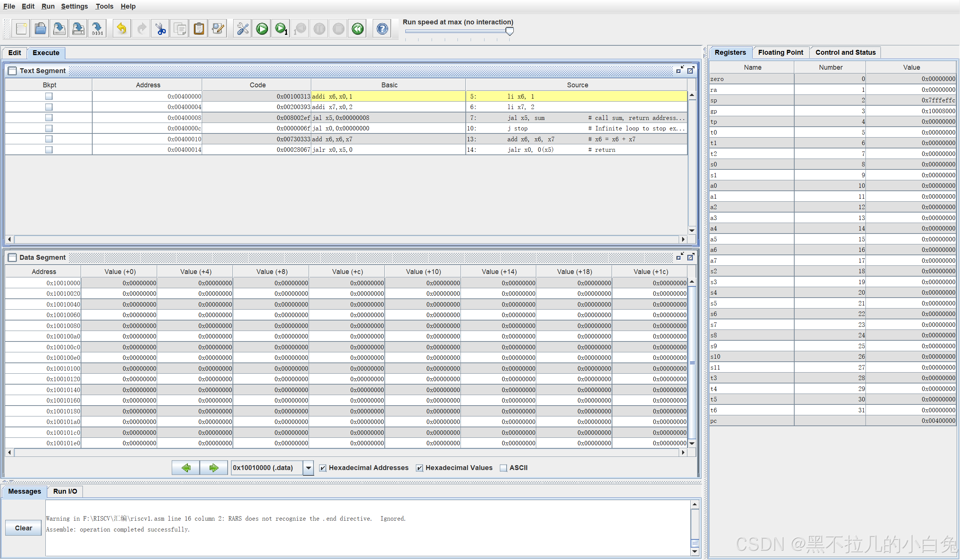This screenshot has width=960, height=560.
Task: Click the green next-address arrow button
Action: click(214, 468)
